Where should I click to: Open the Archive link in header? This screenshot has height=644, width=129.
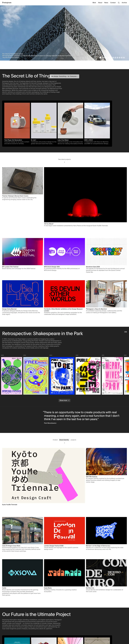tap(124, 3)
